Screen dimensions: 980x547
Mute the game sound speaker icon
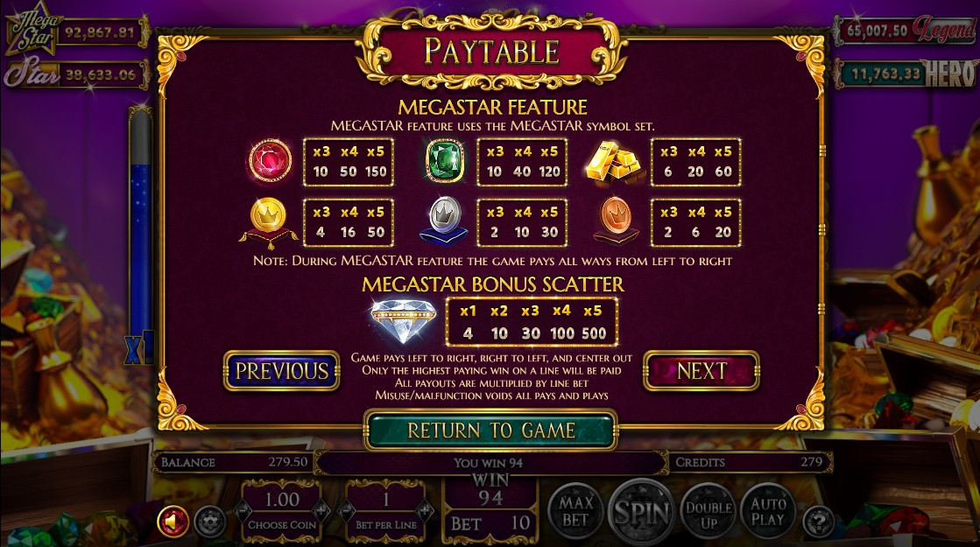tap(173, 521)
